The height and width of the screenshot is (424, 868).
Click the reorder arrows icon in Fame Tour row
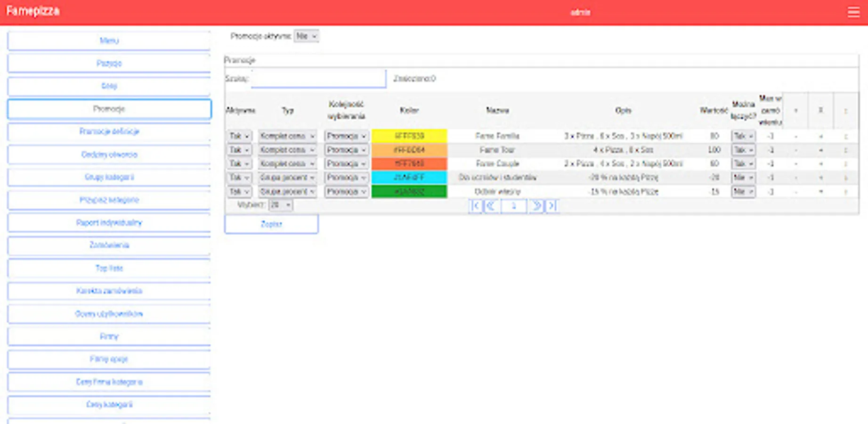[846, 150]
